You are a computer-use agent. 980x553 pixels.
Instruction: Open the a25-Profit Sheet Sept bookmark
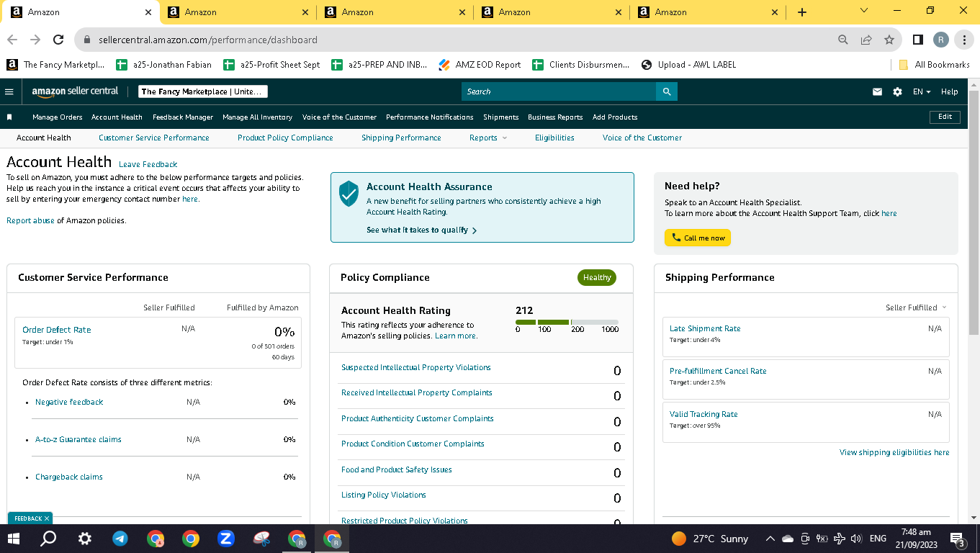(x=272, y=65)
